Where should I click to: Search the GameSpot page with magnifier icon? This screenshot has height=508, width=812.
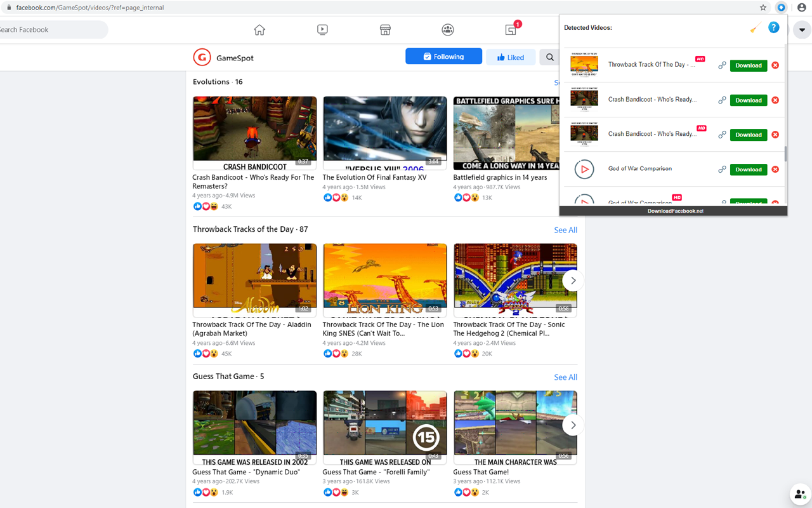(549, 57)
